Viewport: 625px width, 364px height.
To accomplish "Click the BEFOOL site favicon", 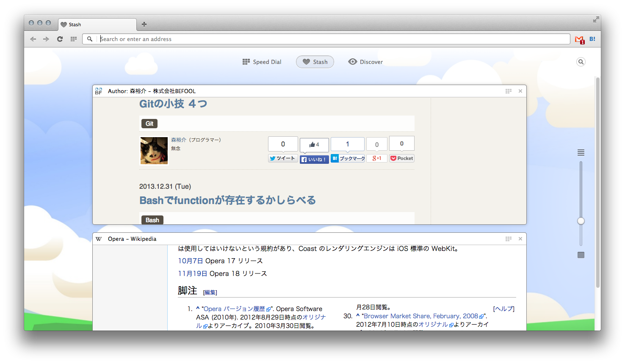I will (x=99, y=91).
